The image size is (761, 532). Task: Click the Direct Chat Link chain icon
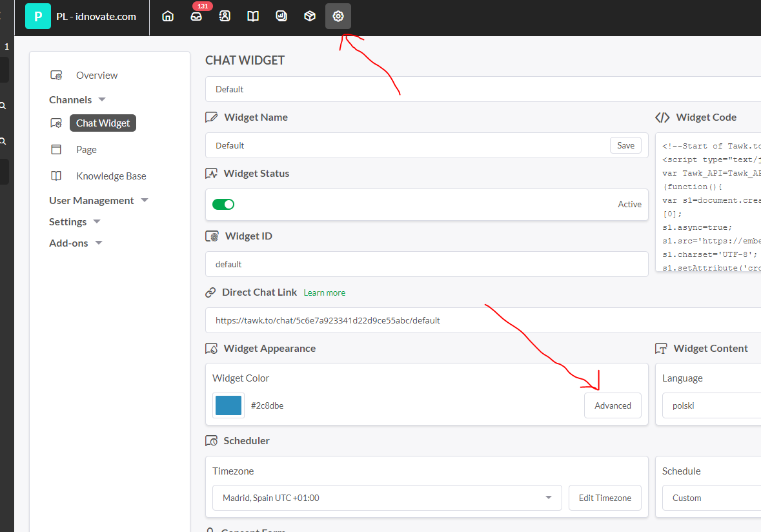[210, 292]
